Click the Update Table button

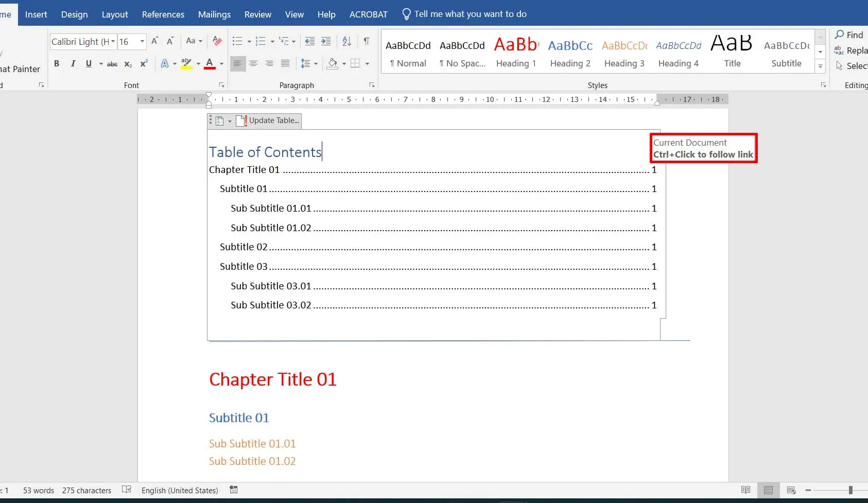click(268, 120)
